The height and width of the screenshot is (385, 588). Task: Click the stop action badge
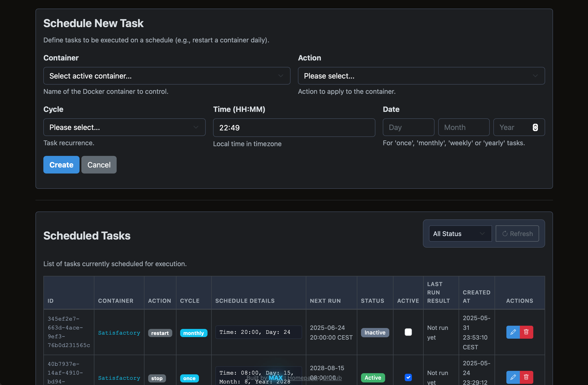[157, 378]
